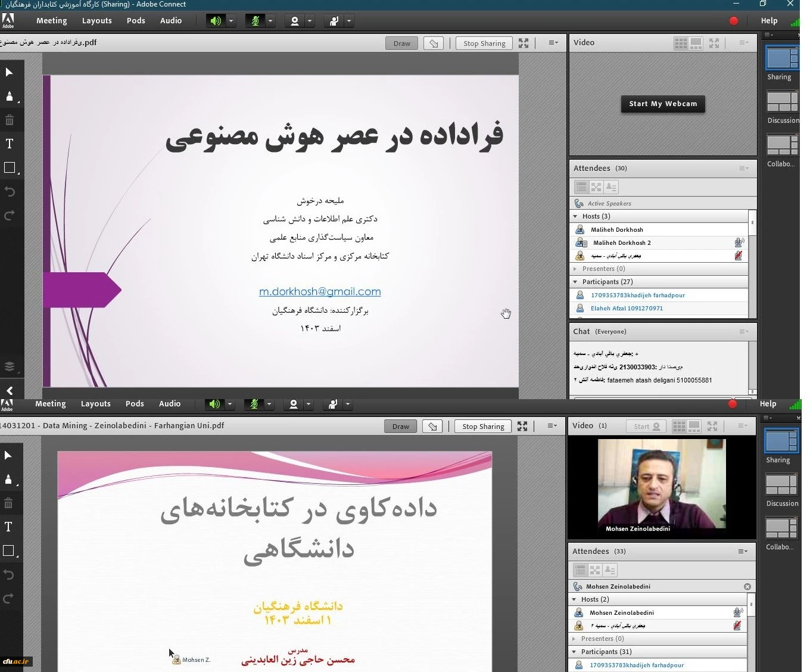This screenshot has width=810, height=672.
Task: Click the Start My Webcam button
Action: point(663,104)
